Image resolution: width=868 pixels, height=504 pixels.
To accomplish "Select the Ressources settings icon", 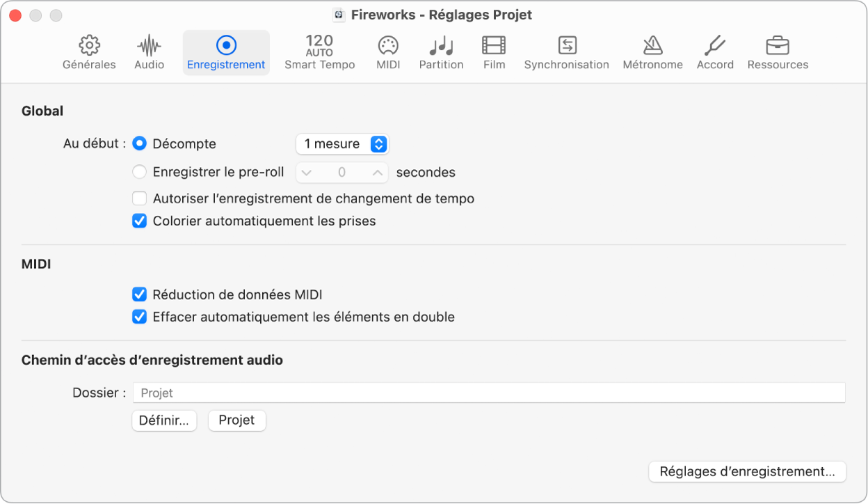I will [x=778, y=50].
